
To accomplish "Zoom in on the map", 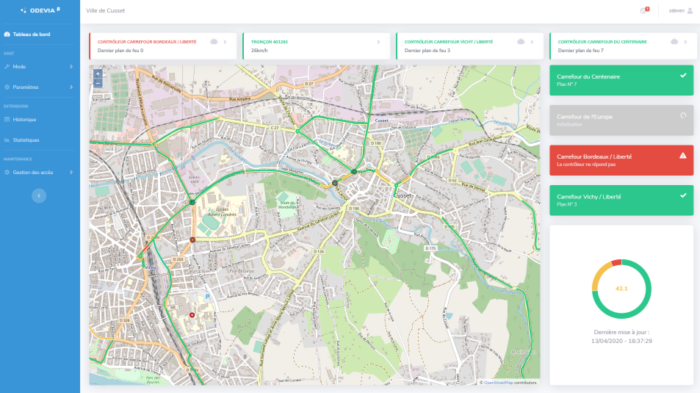I will click(98, 73).
